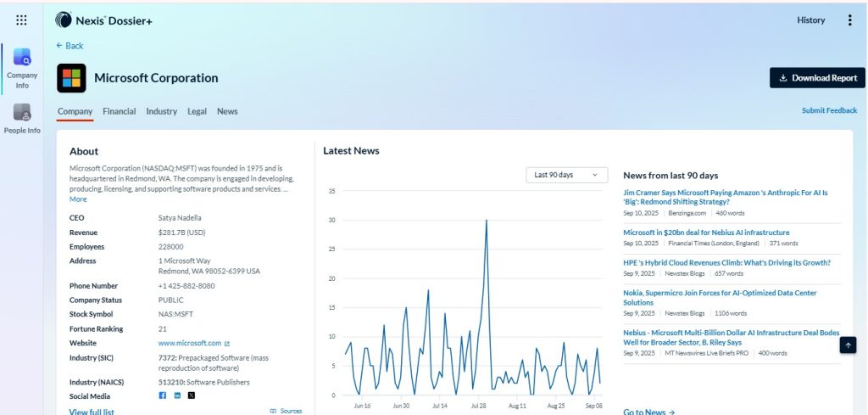Screen dimensions: 868x415
Task: Open the Sources link under About
Action: 286,411
